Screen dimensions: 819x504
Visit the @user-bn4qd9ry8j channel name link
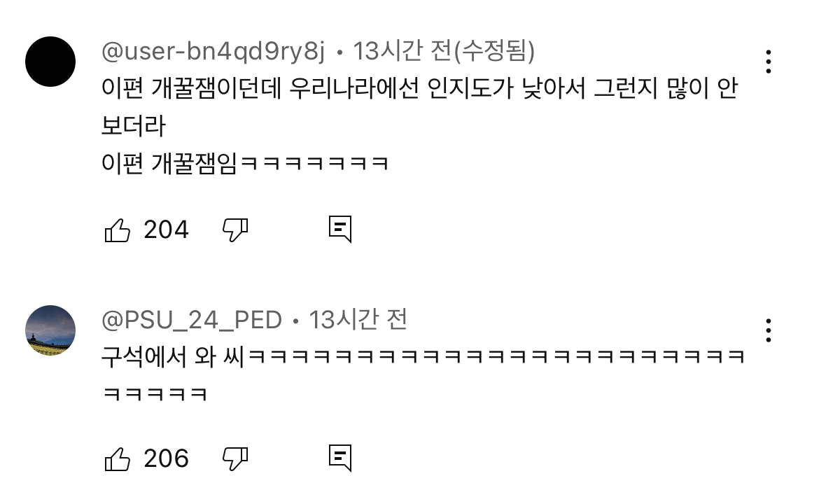coord(213,51)
